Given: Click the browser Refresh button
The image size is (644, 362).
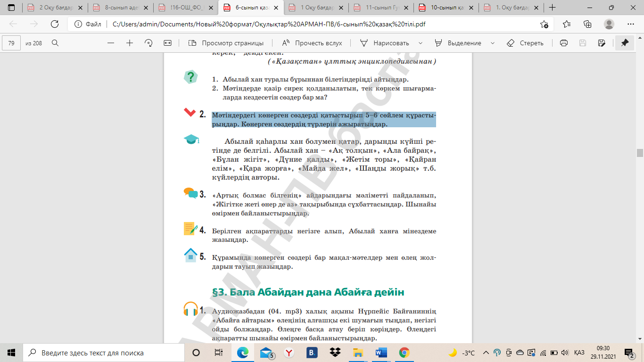Looking at the screenshot, I should pos(55,24).
